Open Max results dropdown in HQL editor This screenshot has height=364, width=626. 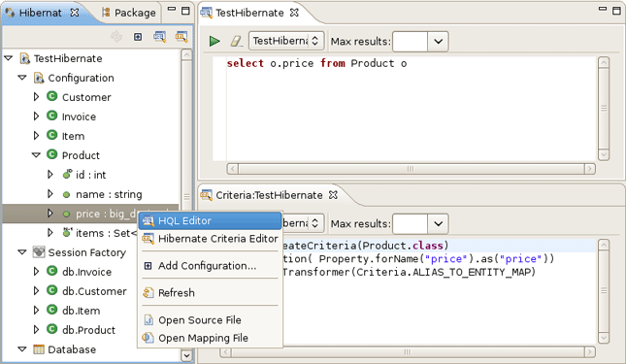438,41
